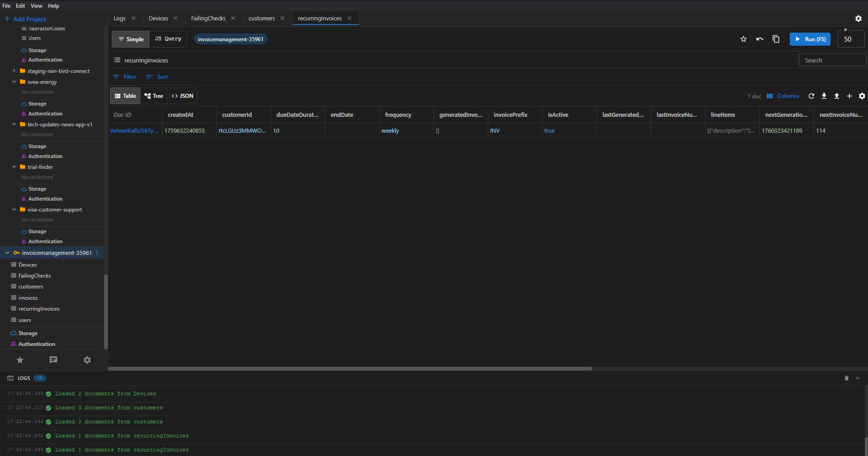868x456 pixels.
Task: Collapse the svea-energy project
Action: (x=14, y=82)
